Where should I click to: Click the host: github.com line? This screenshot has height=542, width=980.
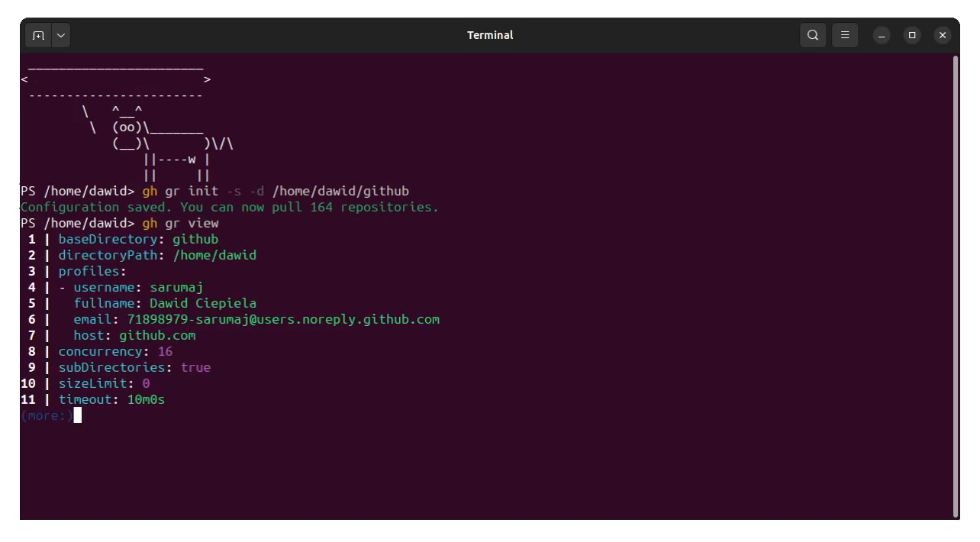[134, 335]
